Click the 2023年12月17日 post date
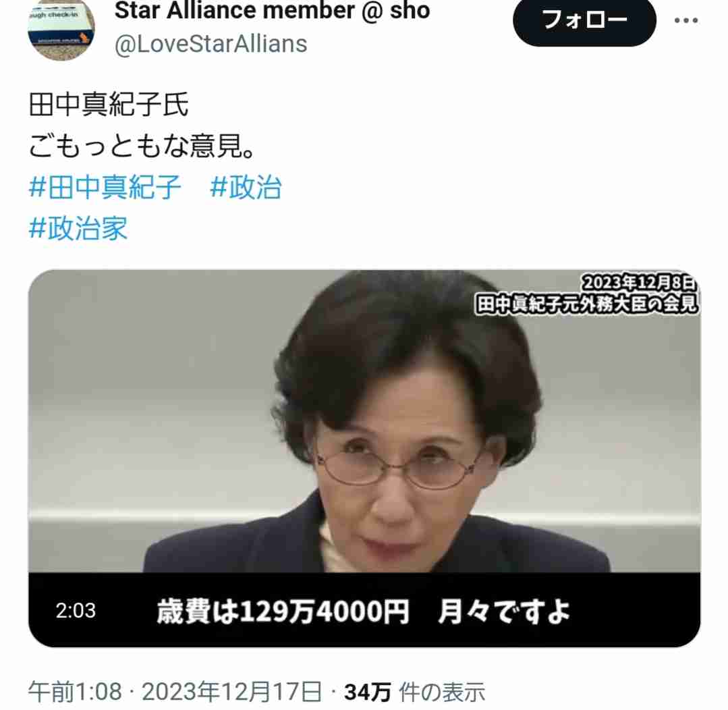The width and height of the screenshot is (728, 710). [x=231, y=692]
